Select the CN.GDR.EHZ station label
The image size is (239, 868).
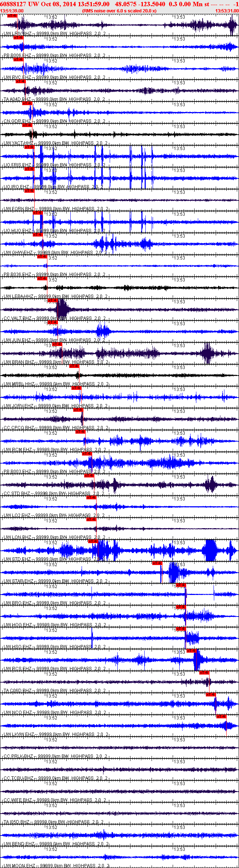[17, 121]
